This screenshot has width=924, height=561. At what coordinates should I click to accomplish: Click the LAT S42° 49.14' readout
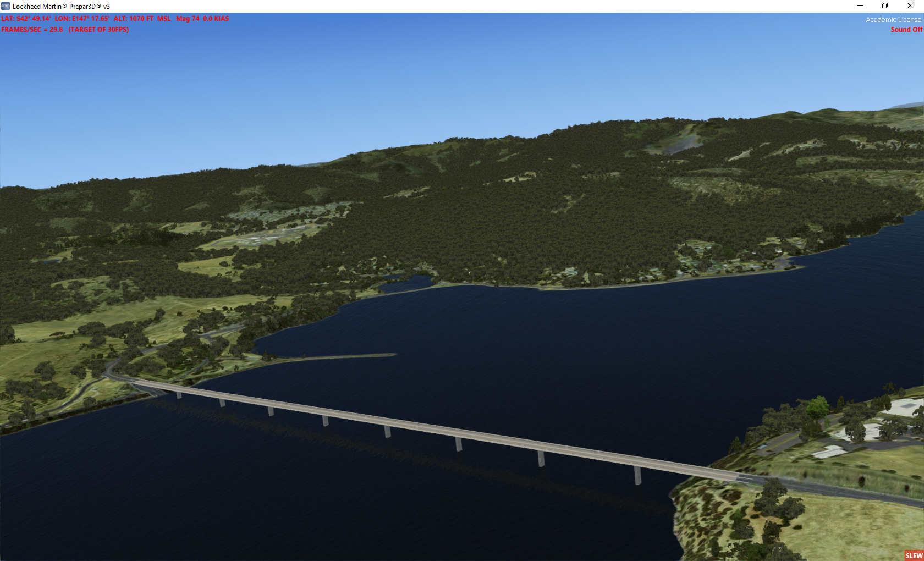click(x=26, y=19)
